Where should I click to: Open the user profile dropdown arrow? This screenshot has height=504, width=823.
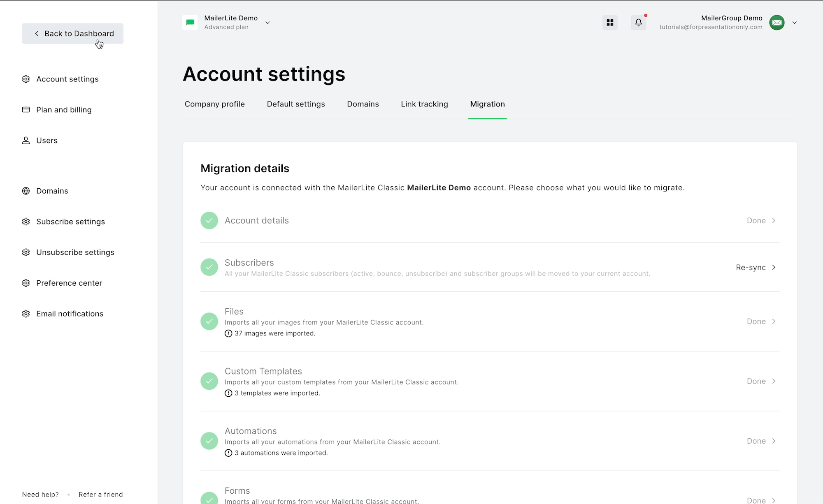coord(794,23)
